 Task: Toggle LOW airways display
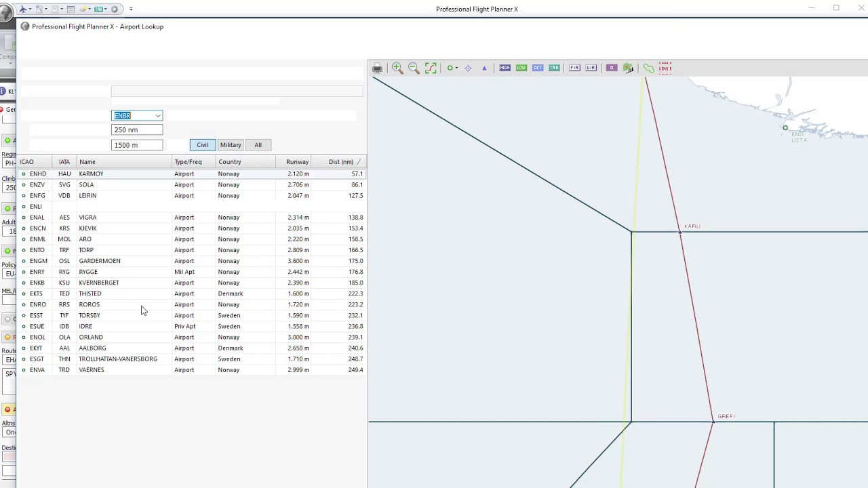point(521,68)
